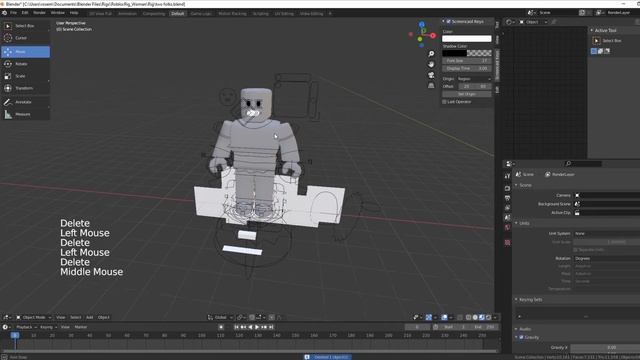640x360 pixels.
Task: Select the Move tool
Action: (x=25, y=52)
